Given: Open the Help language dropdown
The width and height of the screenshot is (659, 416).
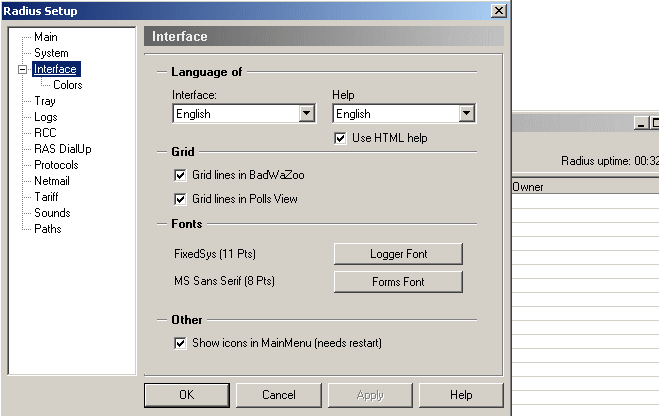Looking at the screenshot, I should [x=467, y=113].
